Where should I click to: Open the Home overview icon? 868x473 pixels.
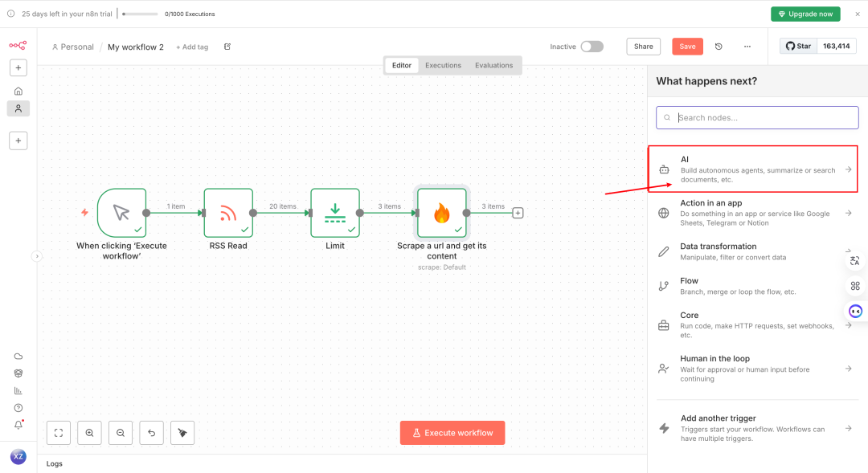[x=18, y=91]
